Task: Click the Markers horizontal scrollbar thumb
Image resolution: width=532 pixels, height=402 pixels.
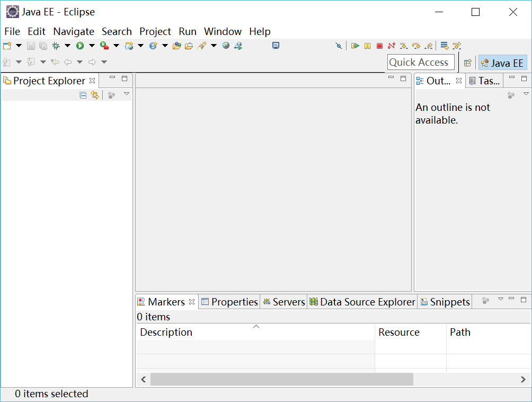Action: (282, 379)
